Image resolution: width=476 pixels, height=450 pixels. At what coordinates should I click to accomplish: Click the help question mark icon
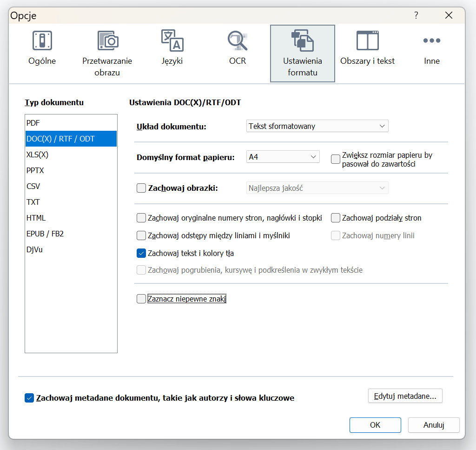(x=416, y=15)
